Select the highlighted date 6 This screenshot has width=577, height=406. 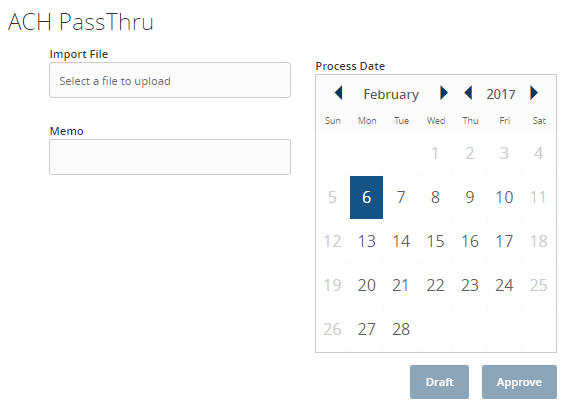pos(367,197)
